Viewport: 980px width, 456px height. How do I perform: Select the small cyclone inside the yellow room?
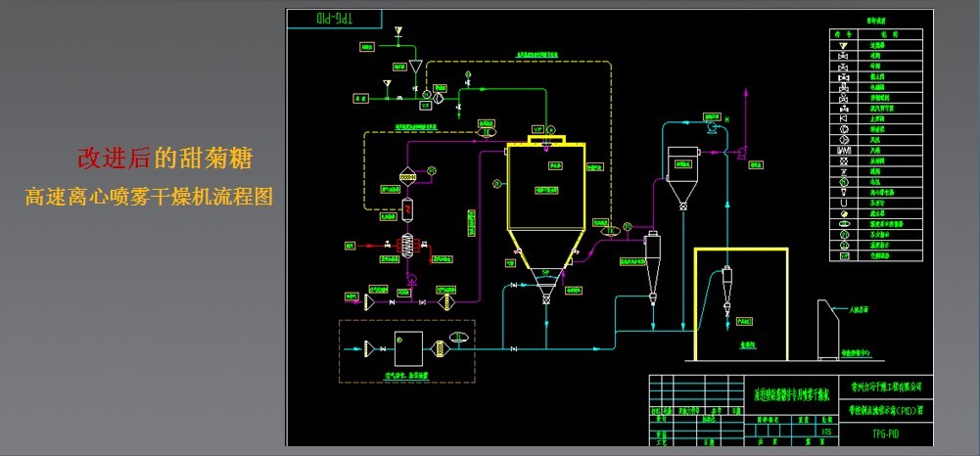coord(725,287)
